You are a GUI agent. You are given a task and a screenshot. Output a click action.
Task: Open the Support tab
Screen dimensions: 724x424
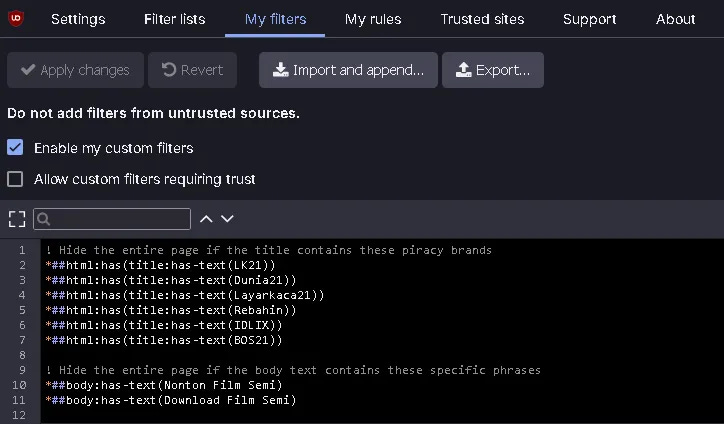tap(589, 19)
